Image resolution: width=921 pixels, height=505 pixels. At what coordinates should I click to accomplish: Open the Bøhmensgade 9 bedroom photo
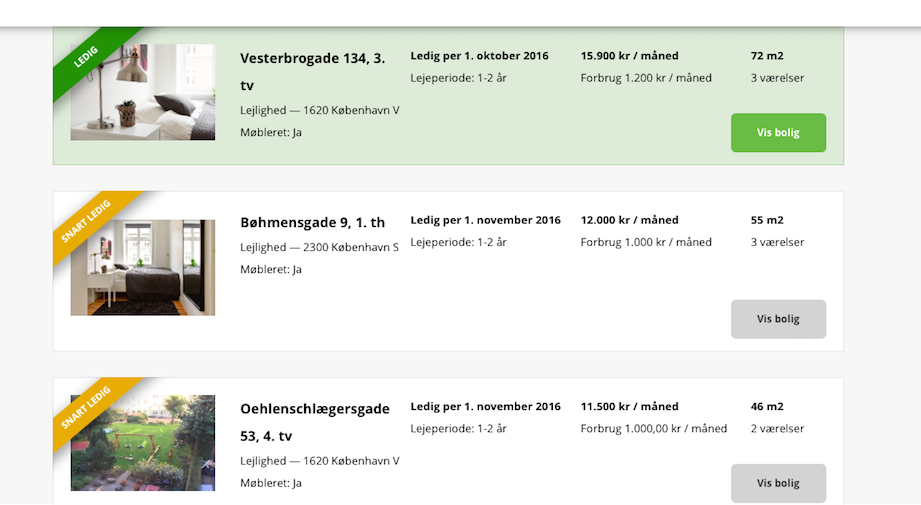(143, 267)
